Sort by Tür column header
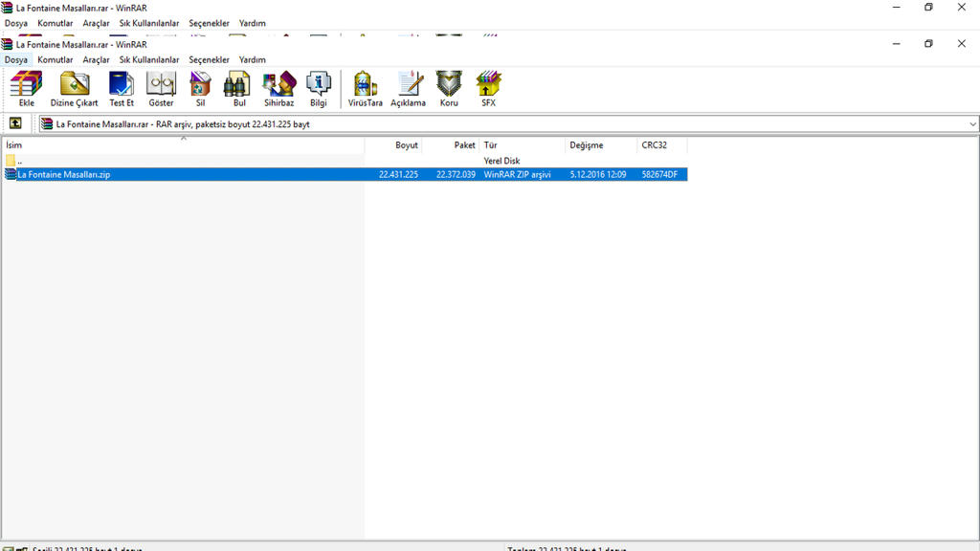 (523, 145)
